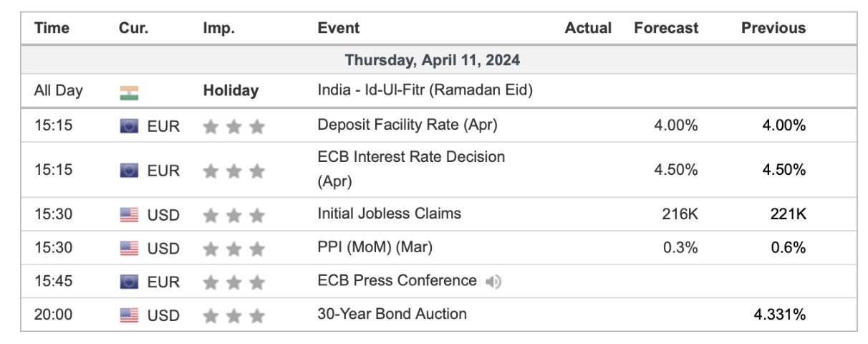The image size is (868, 344).
Task: Click the India flag icon
Action: [129, 92]
